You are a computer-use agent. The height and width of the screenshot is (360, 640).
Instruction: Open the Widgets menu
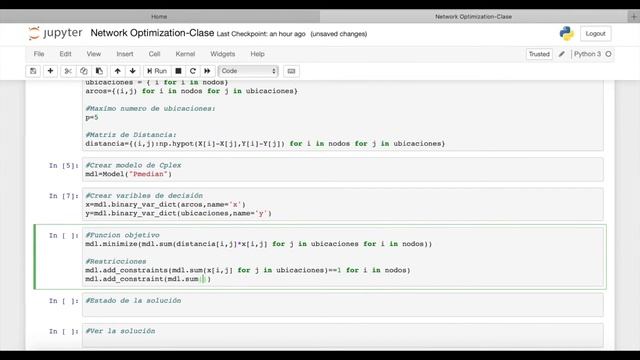pyautogui.click(x=222, y=54)
